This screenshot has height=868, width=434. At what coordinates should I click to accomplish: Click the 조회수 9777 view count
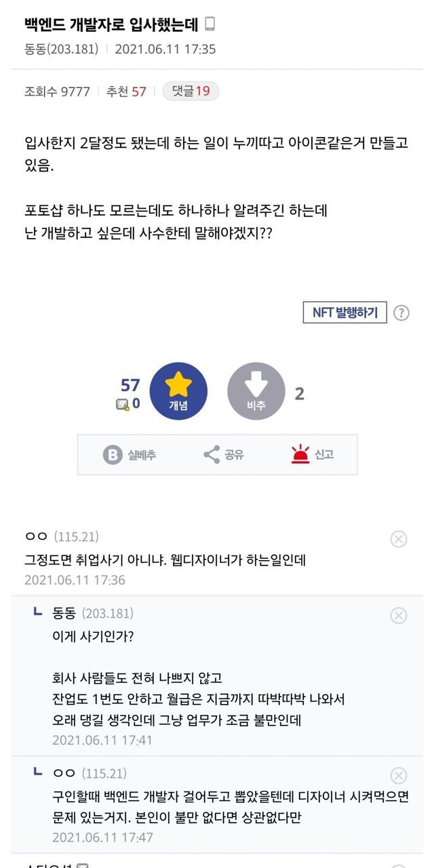coord(57,92)
